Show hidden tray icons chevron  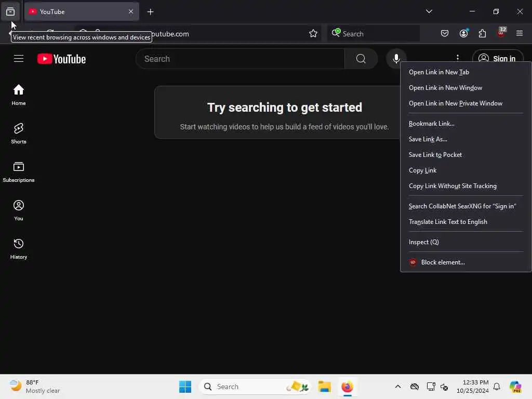coord(397,387)
